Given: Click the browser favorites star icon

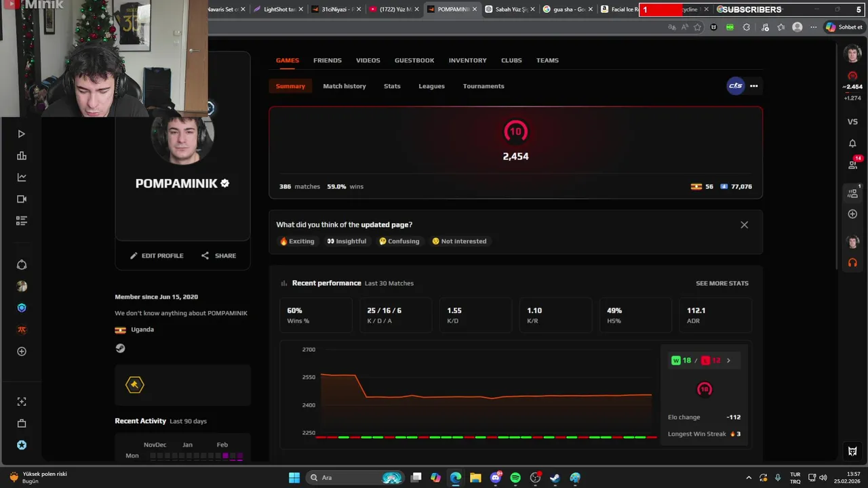Looking at the screenshot, I should (x=697, y=27).
